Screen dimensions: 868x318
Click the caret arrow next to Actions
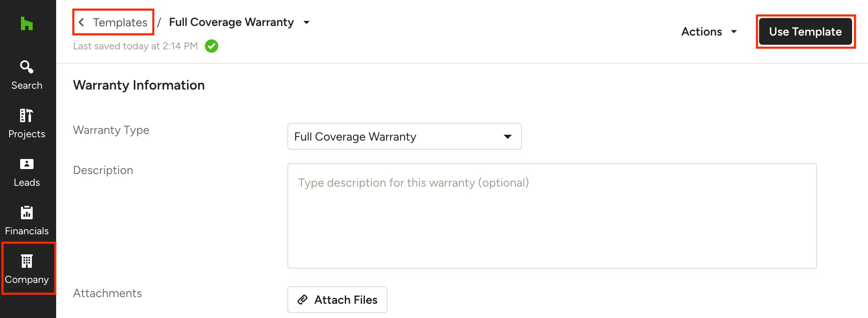coord(734,32)
